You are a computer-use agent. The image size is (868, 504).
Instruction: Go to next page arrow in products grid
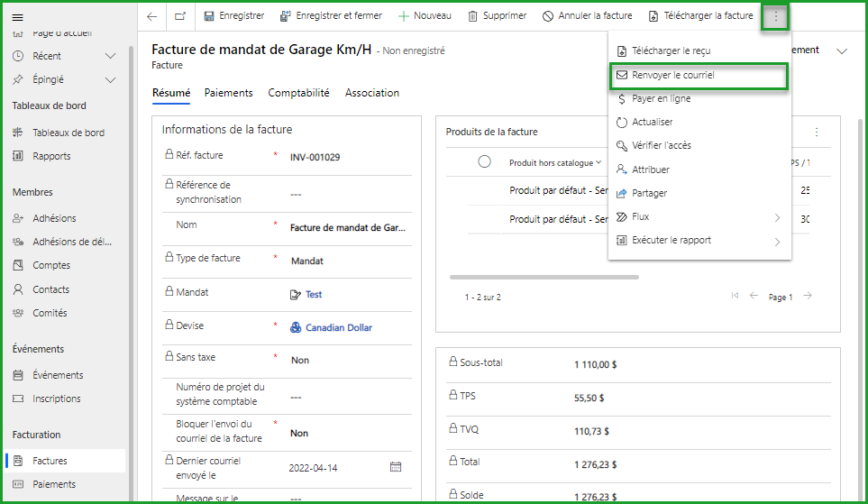[808, 297]
